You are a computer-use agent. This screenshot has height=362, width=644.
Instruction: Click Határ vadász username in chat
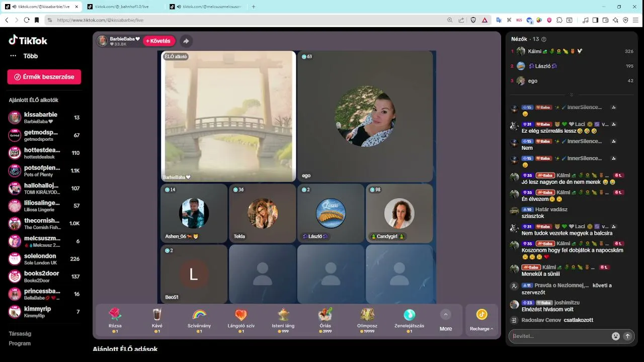tap(551, 210)
